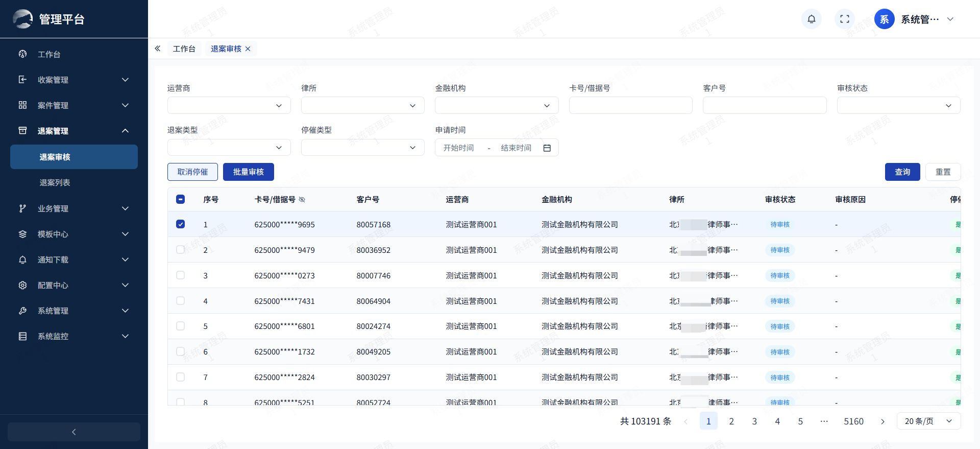Click the 查询 button
980x449 pixels.
coord(902,172)
